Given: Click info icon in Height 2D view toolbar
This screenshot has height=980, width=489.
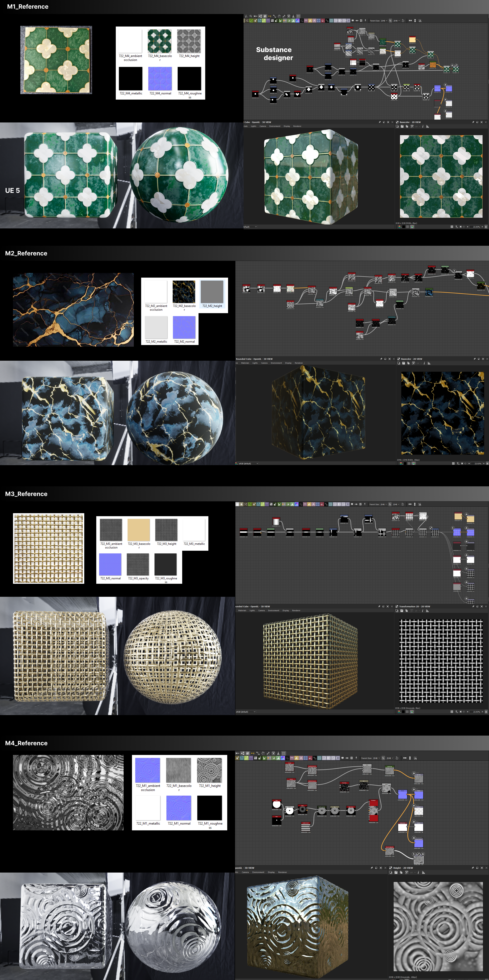Looking at the screenshot, I should tap(418, 872).
